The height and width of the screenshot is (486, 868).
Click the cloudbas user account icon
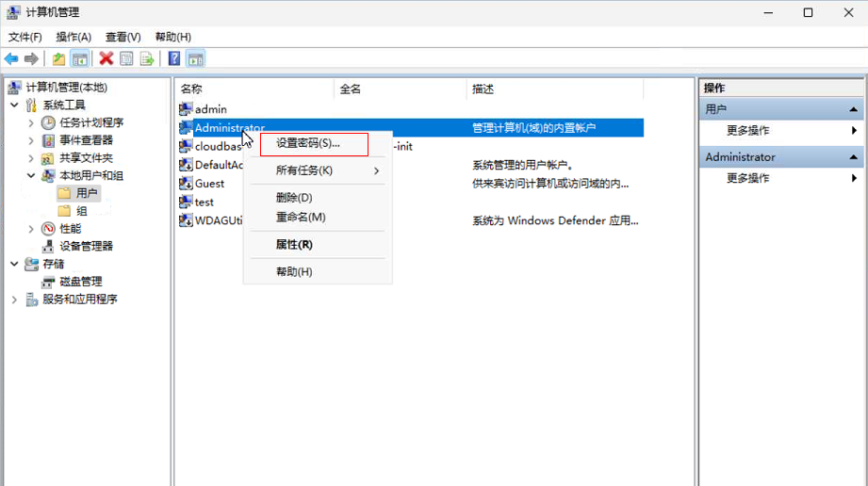(x=186, y=146)
